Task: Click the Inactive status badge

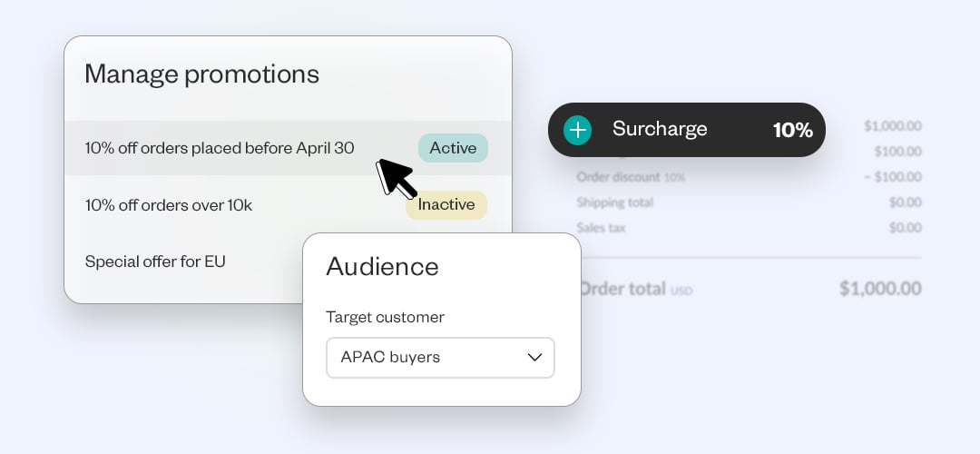Action: 446,204
